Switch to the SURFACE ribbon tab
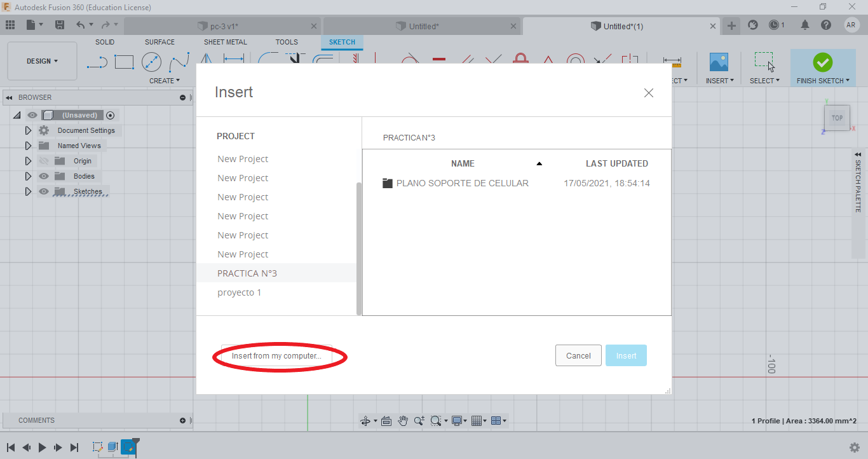 159,42
